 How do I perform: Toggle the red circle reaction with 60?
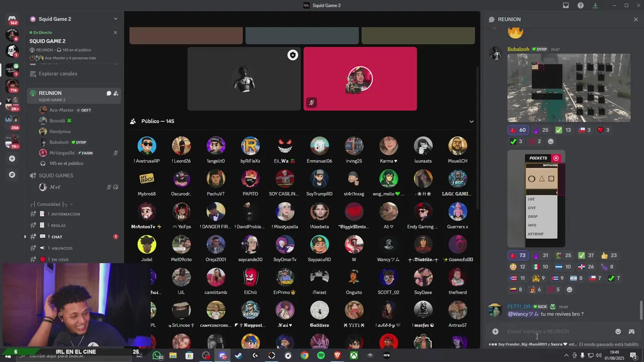(x=518, y=130)
